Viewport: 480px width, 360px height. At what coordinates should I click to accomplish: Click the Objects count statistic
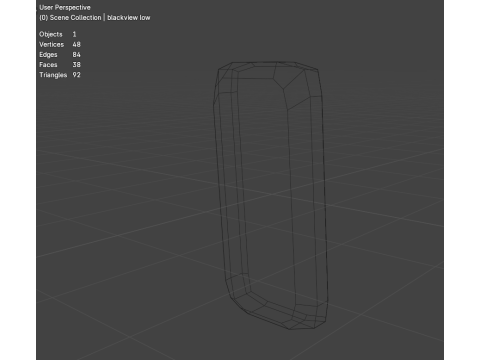coord(58,34)
